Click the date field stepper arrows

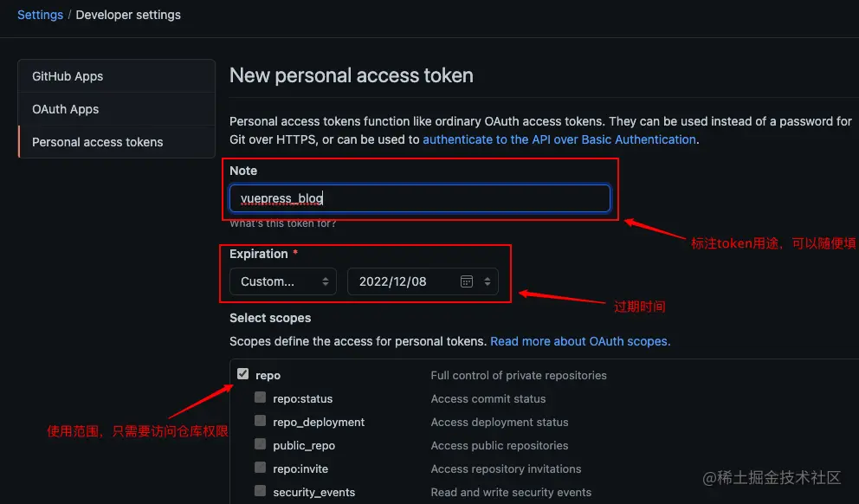click(487, 281)
